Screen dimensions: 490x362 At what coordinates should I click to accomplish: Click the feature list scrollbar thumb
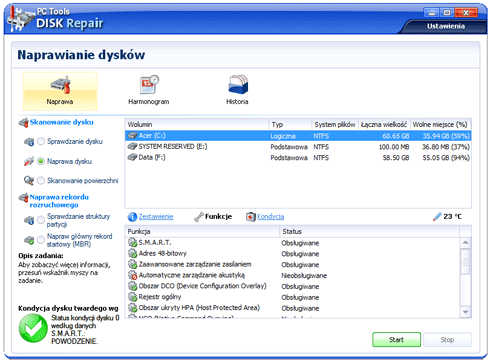click(466, 261)
